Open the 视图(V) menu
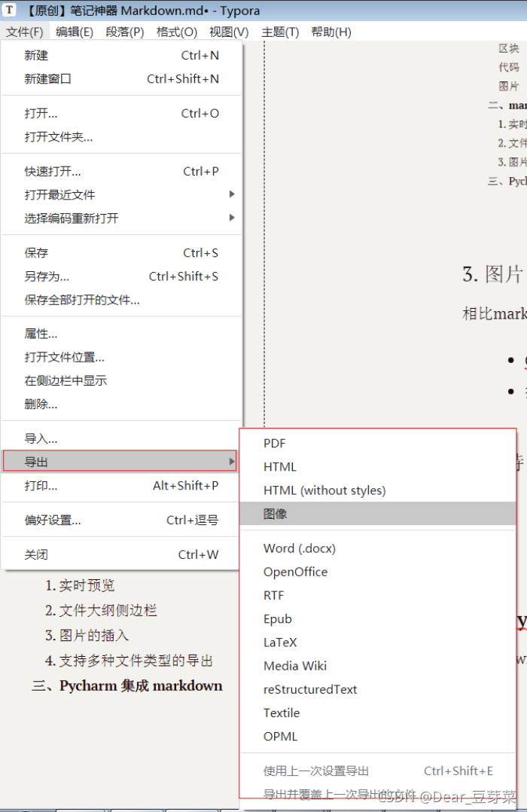 coord(229,32)
